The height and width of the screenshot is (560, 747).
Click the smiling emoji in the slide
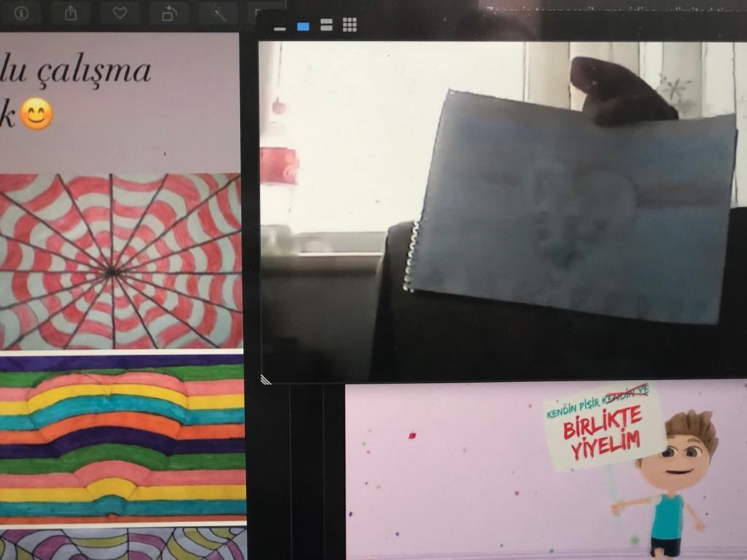pyautogui.click(x=36, y=114)
